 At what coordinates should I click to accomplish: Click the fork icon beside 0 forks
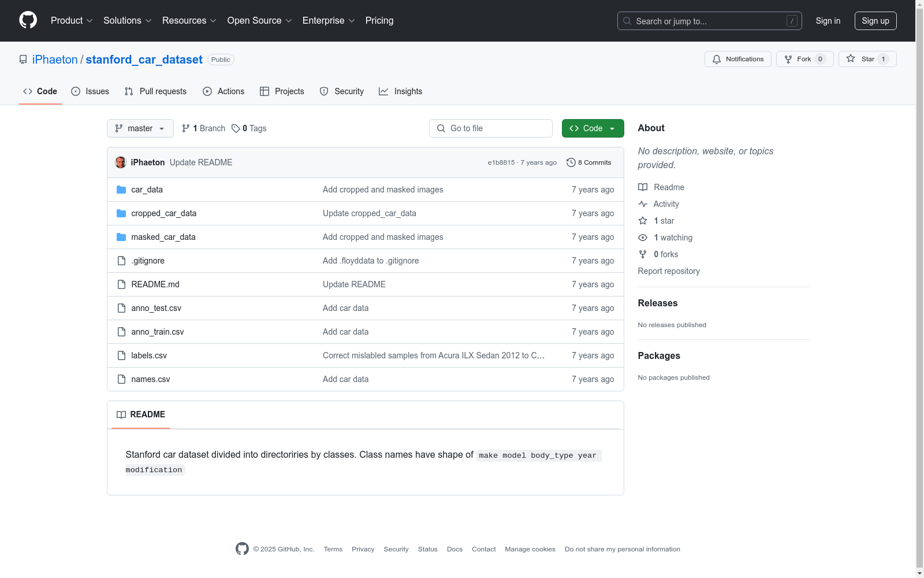point(643,254)
